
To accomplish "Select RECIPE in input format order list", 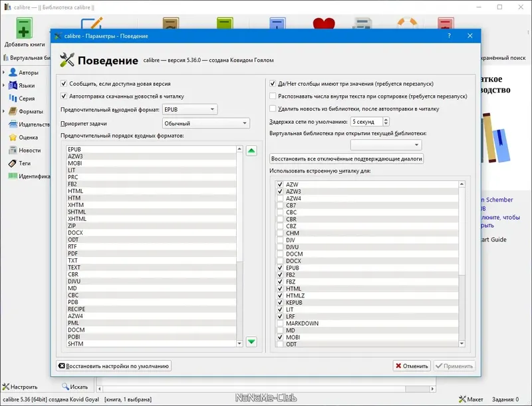I will pos(152,309).
